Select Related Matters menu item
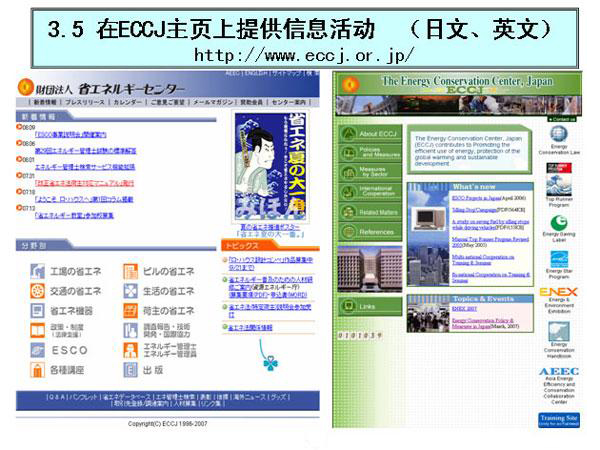This screenshot has height=450, width=600. tap(370, 212)
